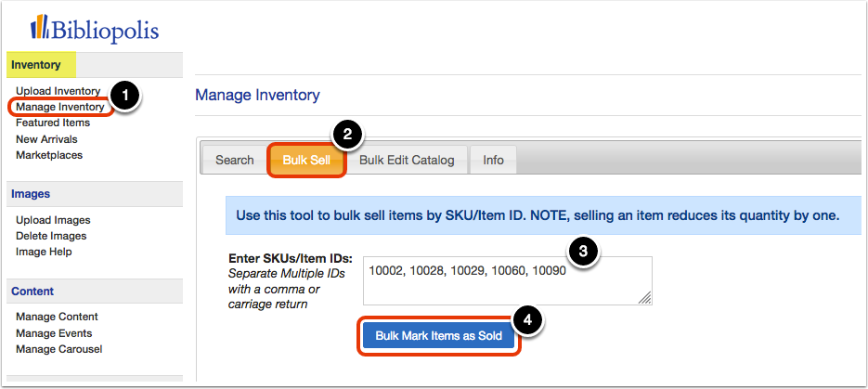
Task: Open Upload Images link
Action: click(x=53, y=220)
